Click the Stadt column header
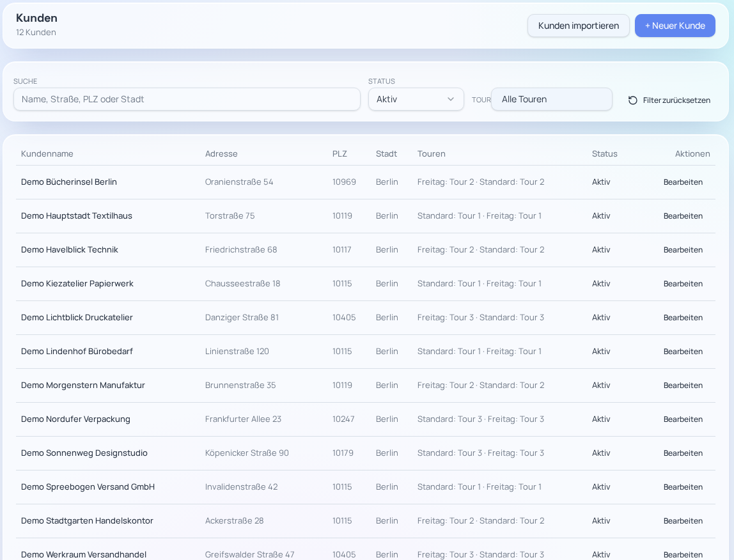The image size is (734, 560). (386, 153)
